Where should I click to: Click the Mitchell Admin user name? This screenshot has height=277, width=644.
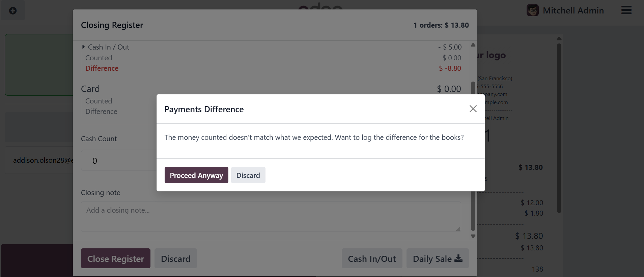coord(573,10)
